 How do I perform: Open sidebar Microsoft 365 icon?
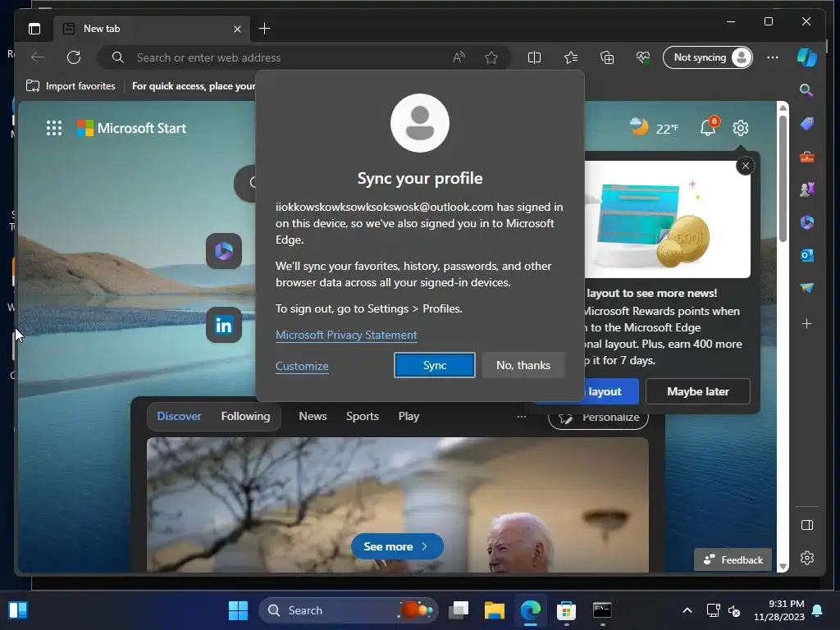coord(807,222)
